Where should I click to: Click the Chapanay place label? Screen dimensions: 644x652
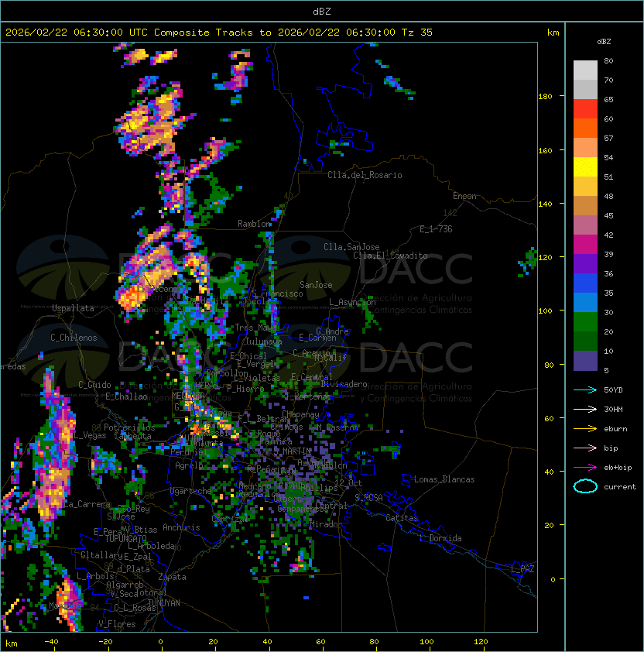tap(300, 414)
